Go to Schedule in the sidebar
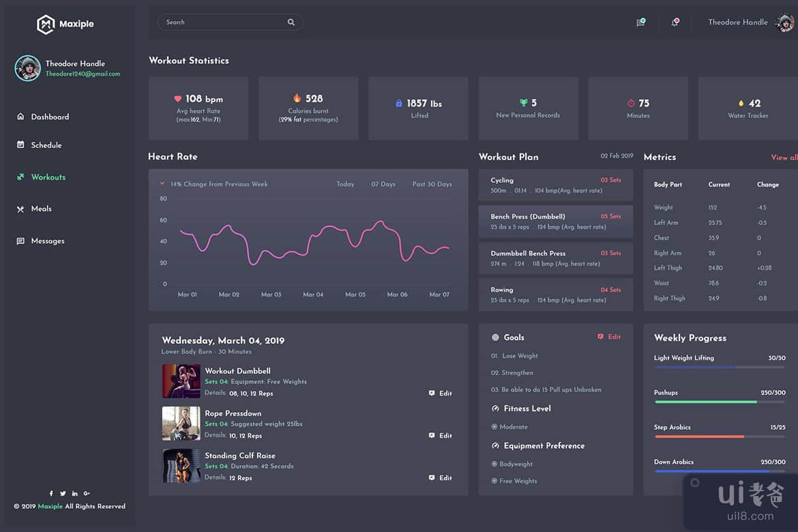Image resolution: width=798 pixels, height=532 pixels. (46, 145)
